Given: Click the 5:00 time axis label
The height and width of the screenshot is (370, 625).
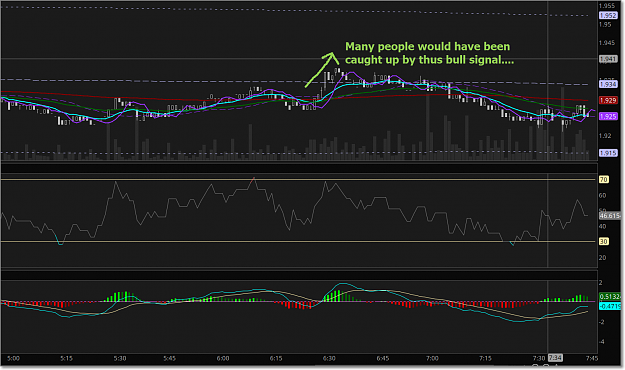Looking at the screenshot, I should tap(14, 358).
